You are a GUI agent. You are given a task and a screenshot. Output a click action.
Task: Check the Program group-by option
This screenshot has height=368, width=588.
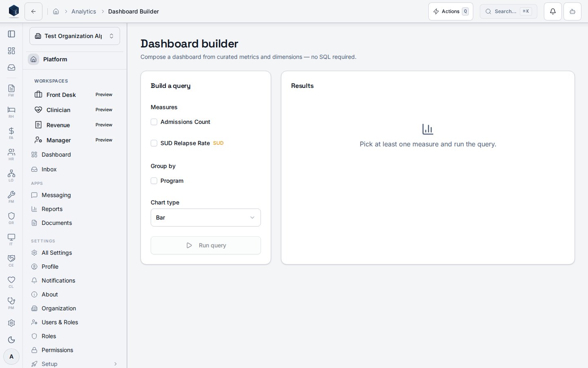coord(154,181)
